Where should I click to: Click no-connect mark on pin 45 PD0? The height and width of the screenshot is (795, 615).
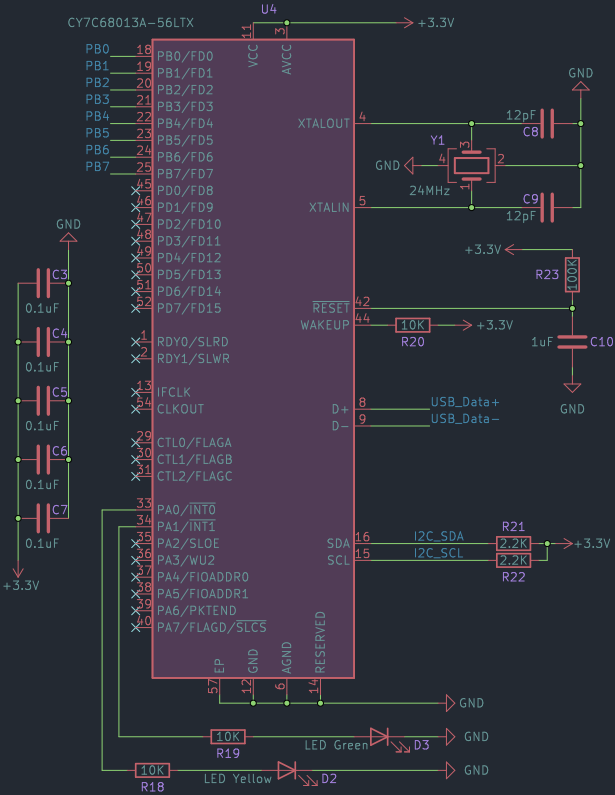pyautogui.click(x=135, y=191)
